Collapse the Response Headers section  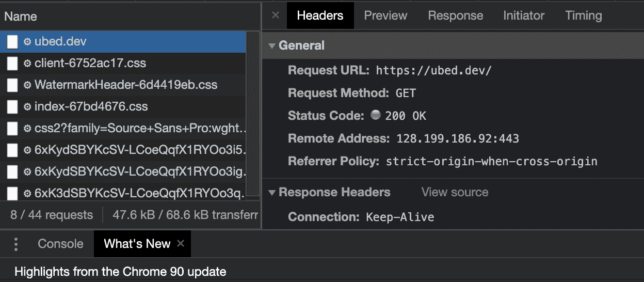click(x=272, y=192)
